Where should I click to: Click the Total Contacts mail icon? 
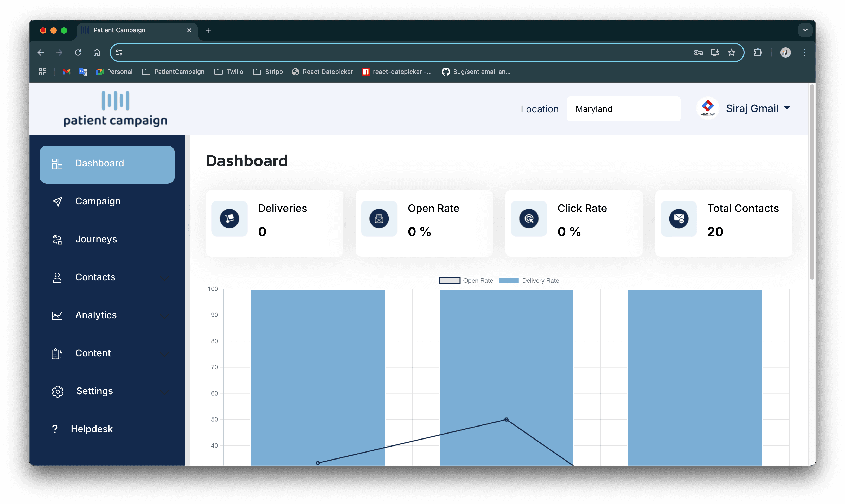pyautogui.click(x=679, y=218)
